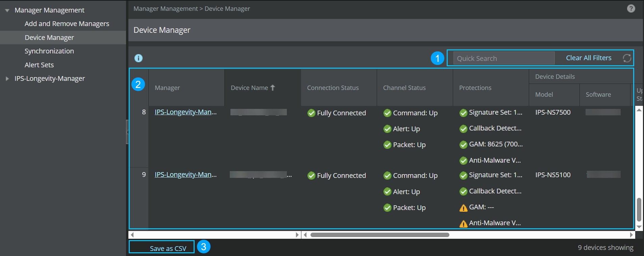The width and height of the screenshot is (644, 256).
Task: Click Clear All Filters
Action: [x=589, y=58]
